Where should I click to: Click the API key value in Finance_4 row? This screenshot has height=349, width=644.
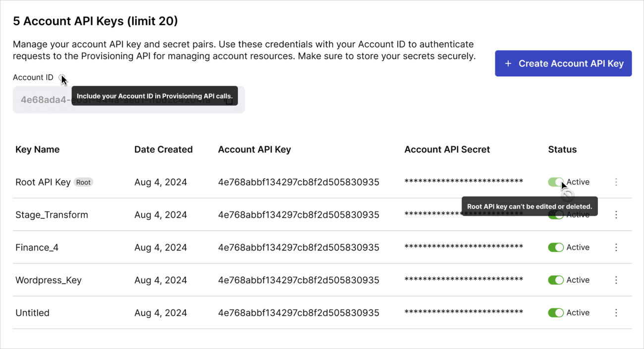pos(299,248)
